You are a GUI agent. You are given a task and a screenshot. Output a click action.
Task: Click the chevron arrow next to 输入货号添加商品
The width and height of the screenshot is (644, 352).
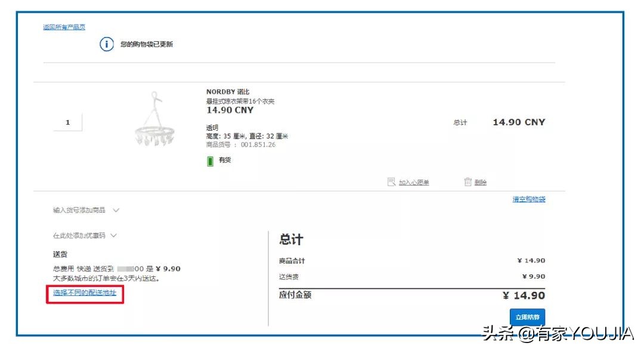click(x=116, y=210)
